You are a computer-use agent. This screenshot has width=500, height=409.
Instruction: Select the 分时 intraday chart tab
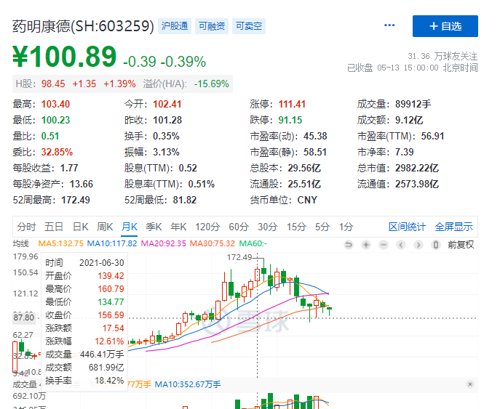[26, 227]
